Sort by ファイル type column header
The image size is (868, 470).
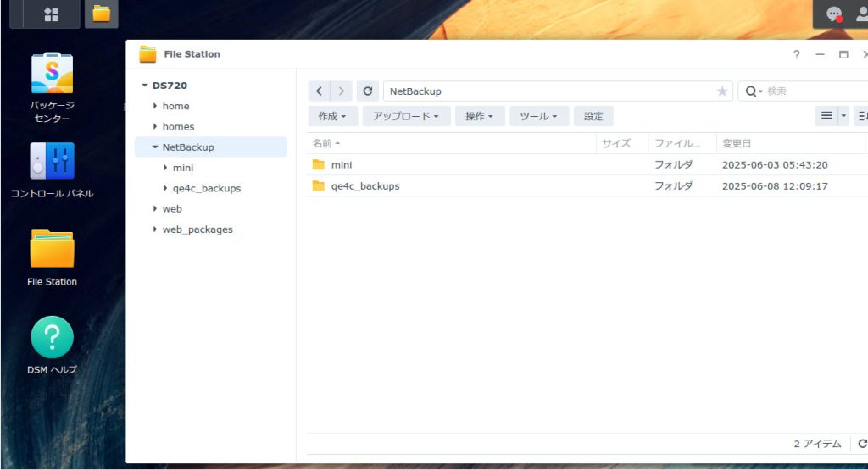coord(682,143)
